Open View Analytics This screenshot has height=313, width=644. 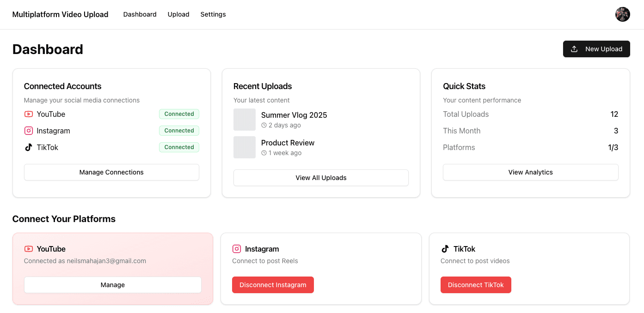[x=530, y=172]
